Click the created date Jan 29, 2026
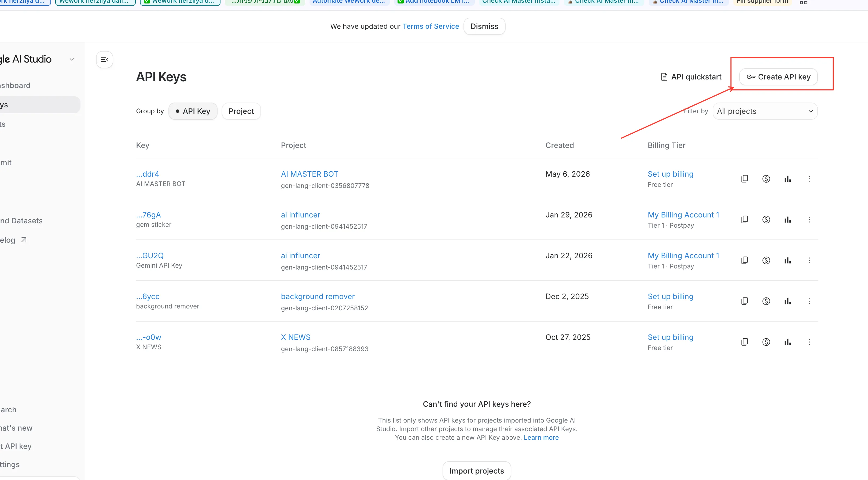Viewport: 868px width, 480px height. tap(569, 215)
